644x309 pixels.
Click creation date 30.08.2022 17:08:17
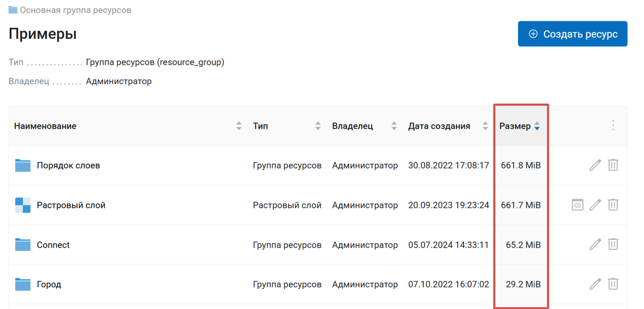tap(449, 166)
